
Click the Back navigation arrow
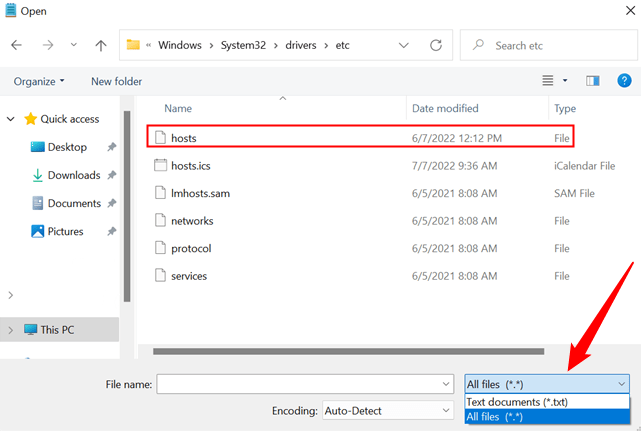click(17, 46)
